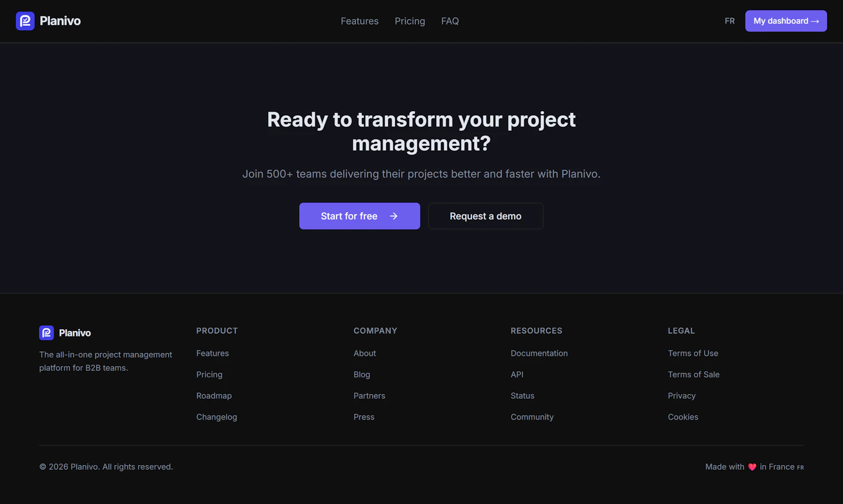Screen dimensions: 843x504
Task: Click the 'in France' text in footer
Action: 777,467
